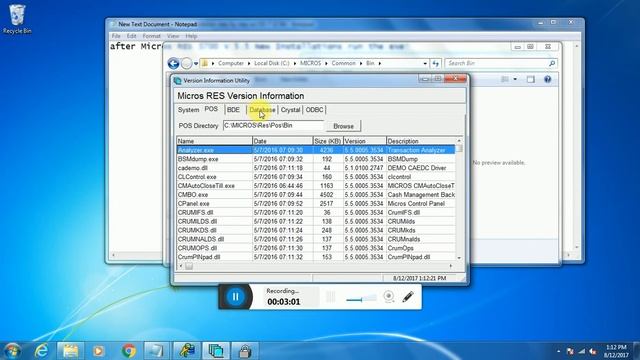The height and width of the screenshot is (360, 640).
Task: Adjust the recorder volume slider
Action: [x=361, y=299]
